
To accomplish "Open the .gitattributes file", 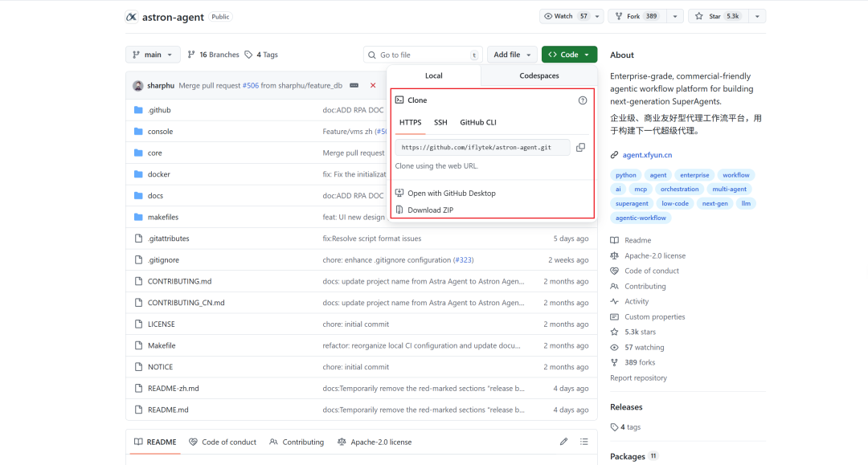I will pos(168,239).
